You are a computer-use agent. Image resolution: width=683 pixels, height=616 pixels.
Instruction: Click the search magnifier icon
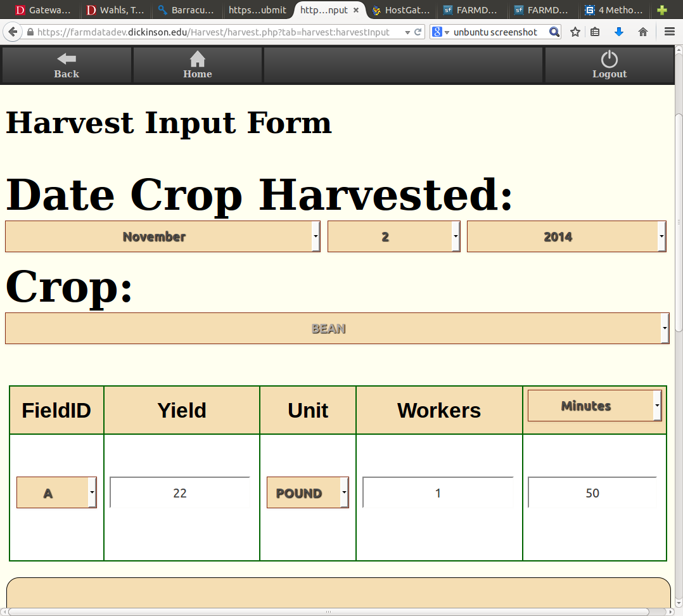click(x=554, y=31)
